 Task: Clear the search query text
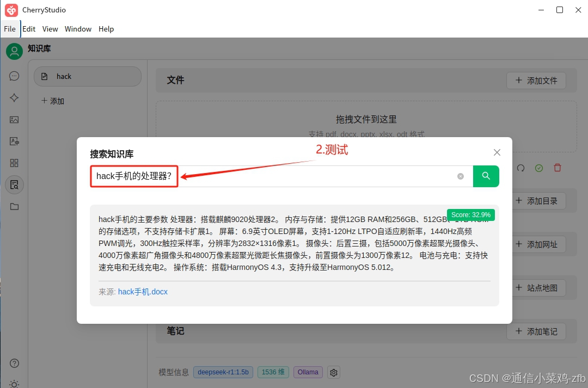(x=461, y=176)
